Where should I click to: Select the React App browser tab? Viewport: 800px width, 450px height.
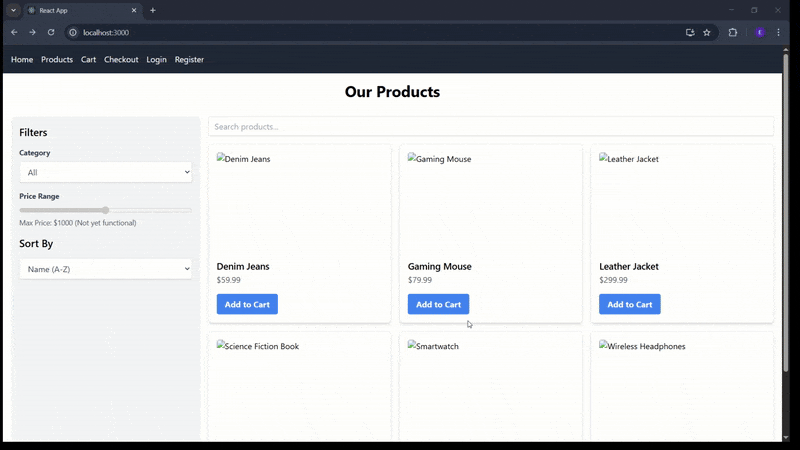coord(82,10)
